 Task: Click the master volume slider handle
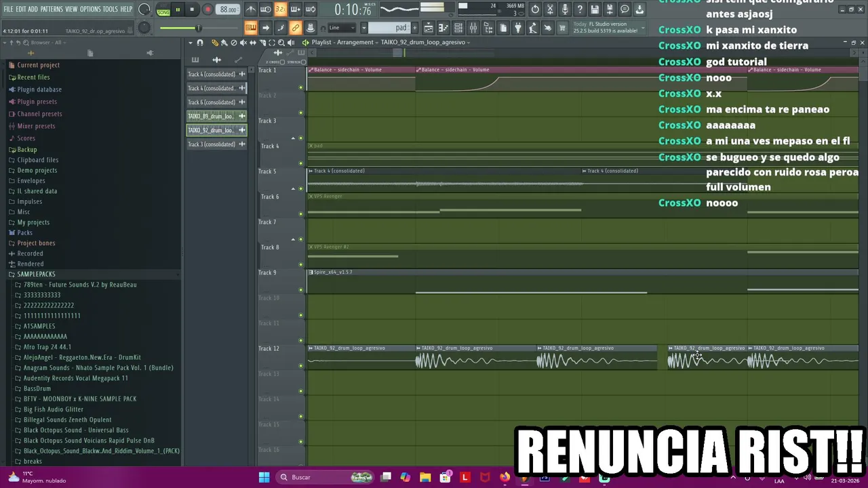(199, 28)
